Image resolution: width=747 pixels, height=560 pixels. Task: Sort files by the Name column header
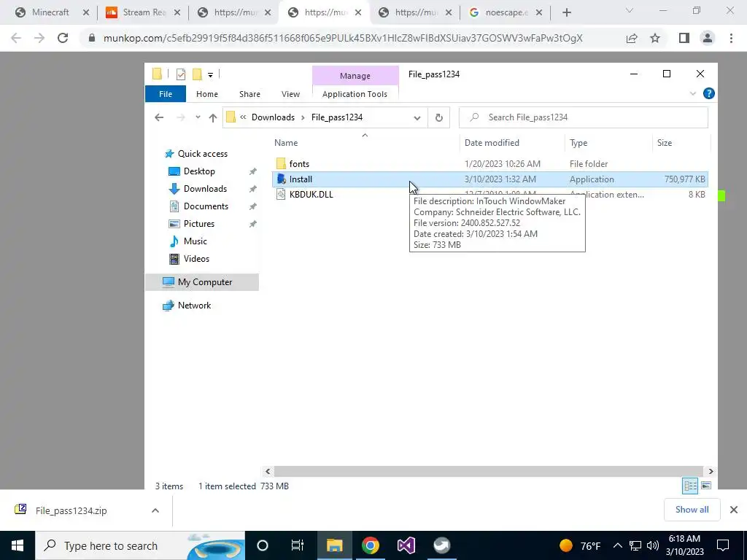(366, 143)
